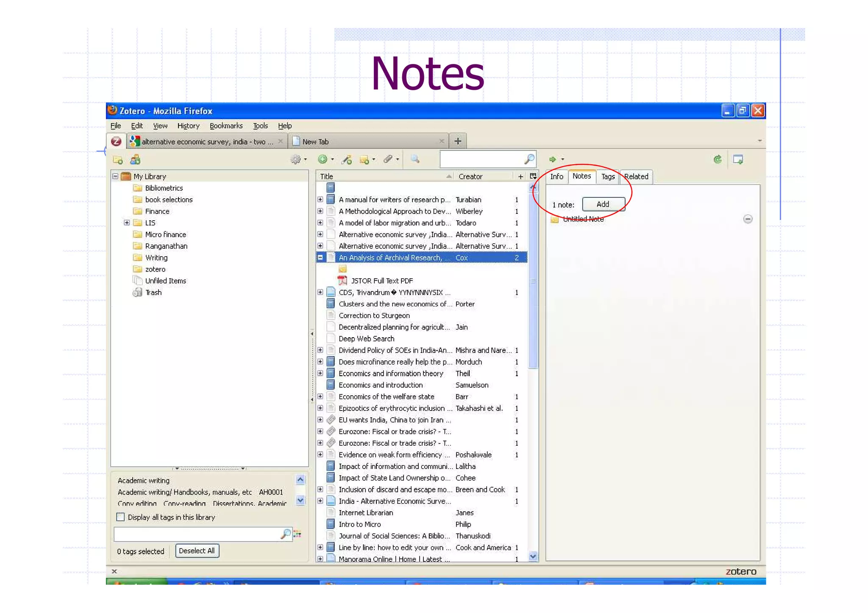This screenshot has height=613, width=868.
Task: Click the green Sync refresh icon
Action: [x=718, y=159]
